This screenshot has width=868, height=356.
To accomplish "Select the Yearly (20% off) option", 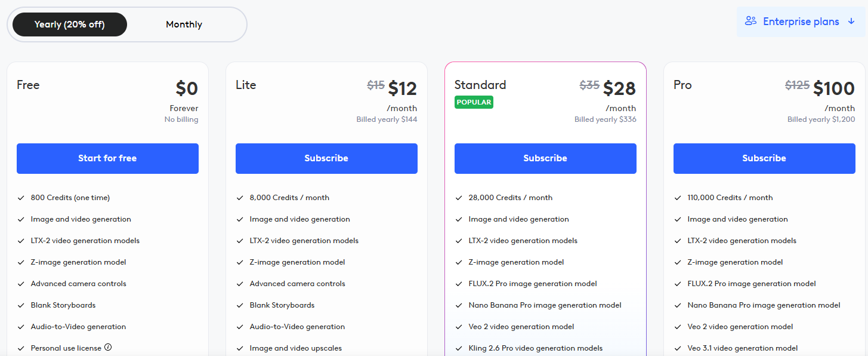I will [x=69, y=24].
